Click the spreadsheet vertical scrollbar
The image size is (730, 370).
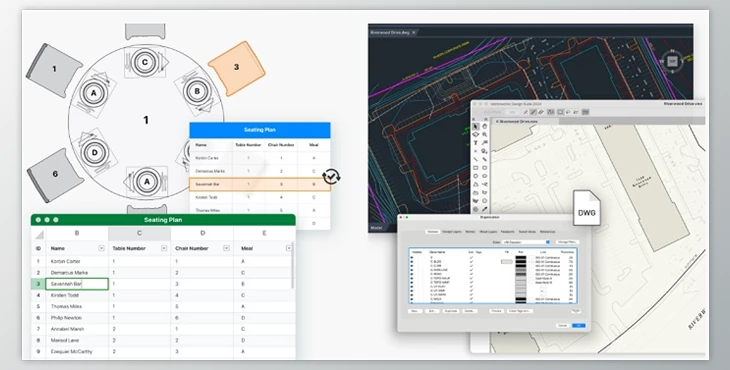pos(293,265)
